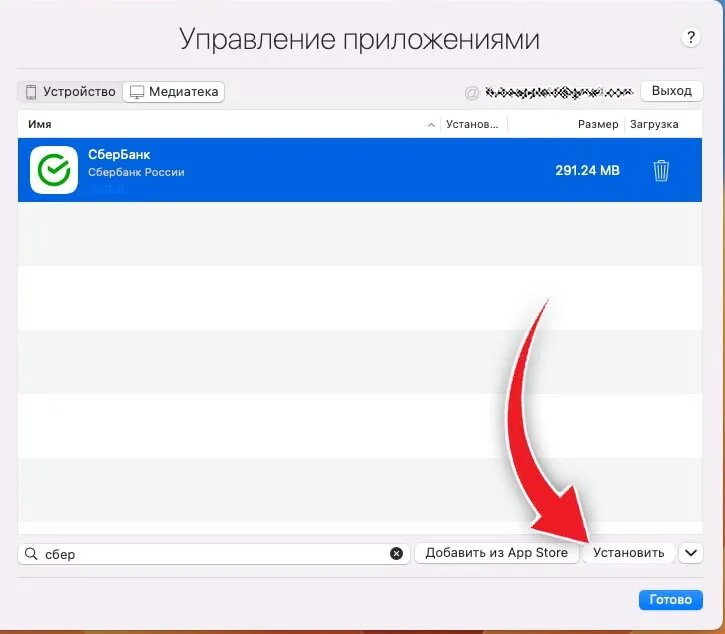Select the СберБанк app icon

[54, 170]
